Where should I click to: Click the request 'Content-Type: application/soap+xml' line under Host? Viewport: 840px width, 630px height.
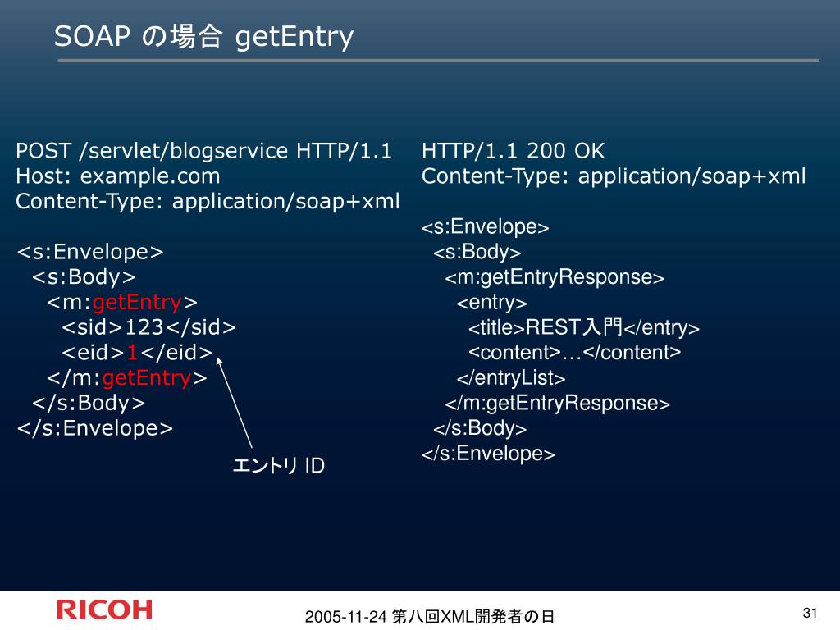coord(208,202)
